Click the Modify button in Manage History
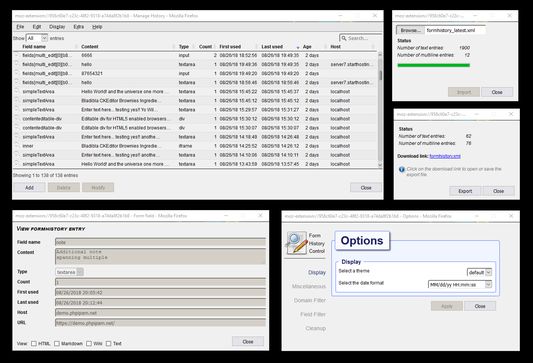Viewport: 533px width, 363px height. pos(98,187)
